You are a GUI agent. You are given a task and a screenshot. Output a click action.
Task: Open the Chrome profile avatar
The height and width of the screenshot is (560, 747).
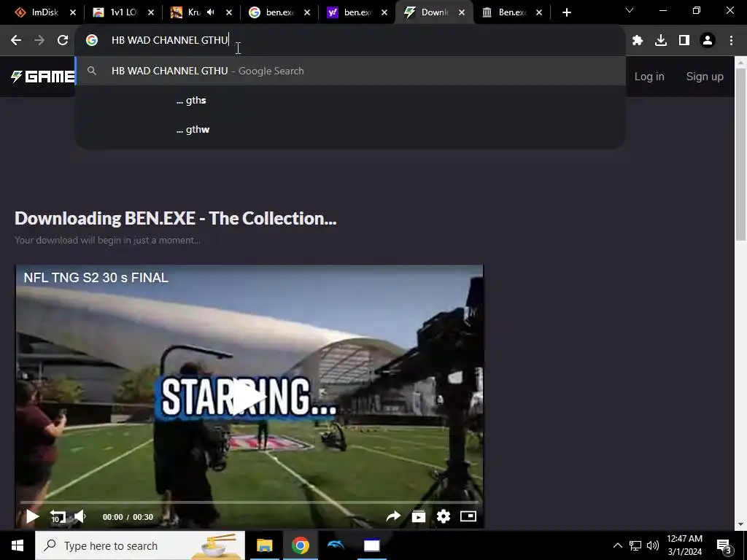(x=708, y=41)
